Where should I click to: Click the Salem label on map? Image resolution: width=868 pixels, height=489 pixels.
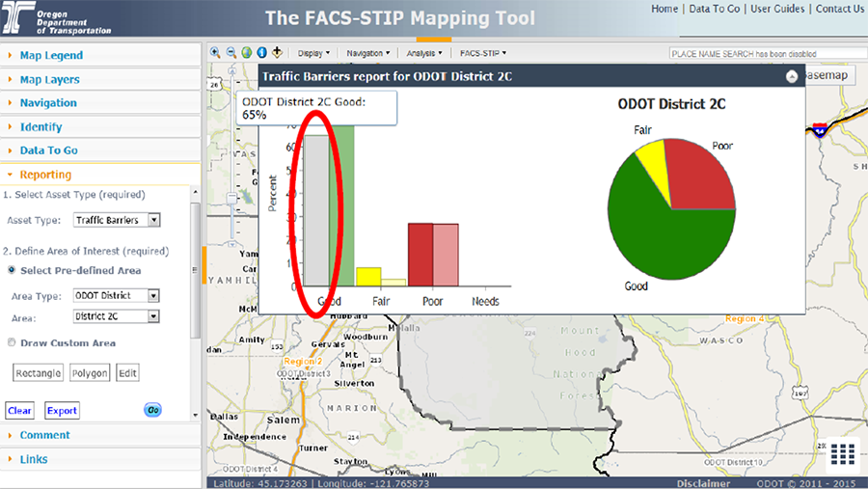coord(284,420)
